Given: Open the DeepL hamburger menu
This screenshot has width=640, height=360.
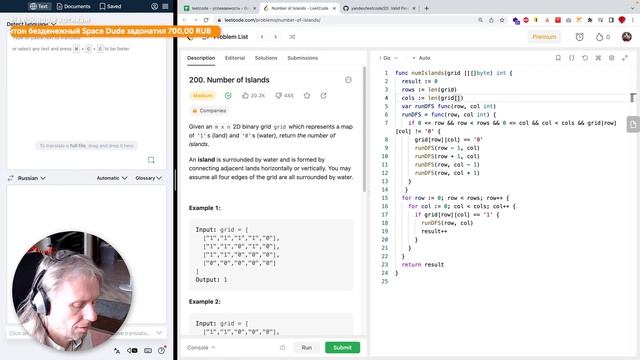Looking at the screenshot, I should pyautogui.click(x=165, y=6).
